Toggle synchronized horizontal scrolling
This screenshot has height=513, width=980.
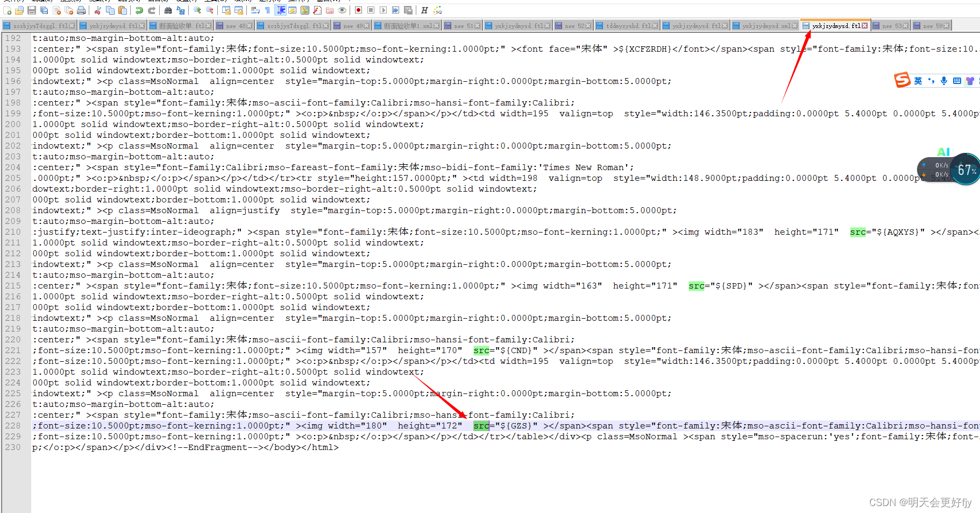239,10
